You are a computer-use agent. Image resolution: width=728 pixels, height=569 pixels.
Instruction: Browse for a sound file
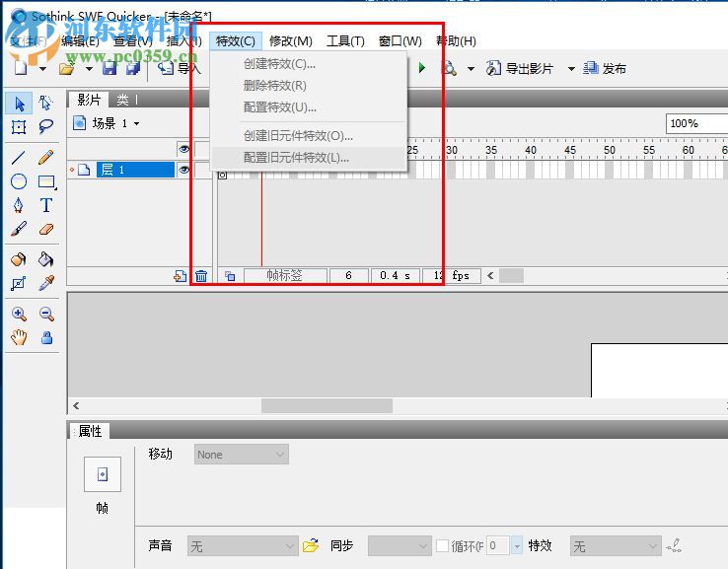pos(311,545)
